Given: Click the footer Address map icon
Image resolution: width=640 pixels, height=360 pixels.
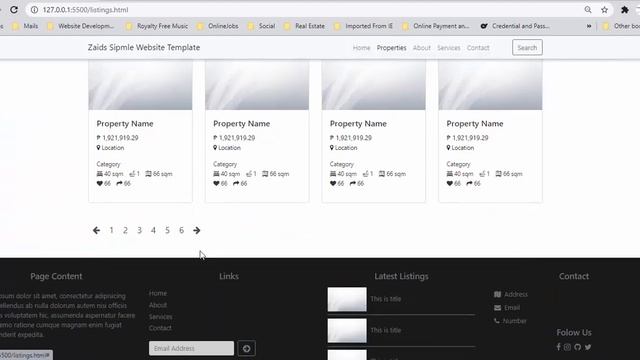Looking at the screenshot, I should coord(497,294).
